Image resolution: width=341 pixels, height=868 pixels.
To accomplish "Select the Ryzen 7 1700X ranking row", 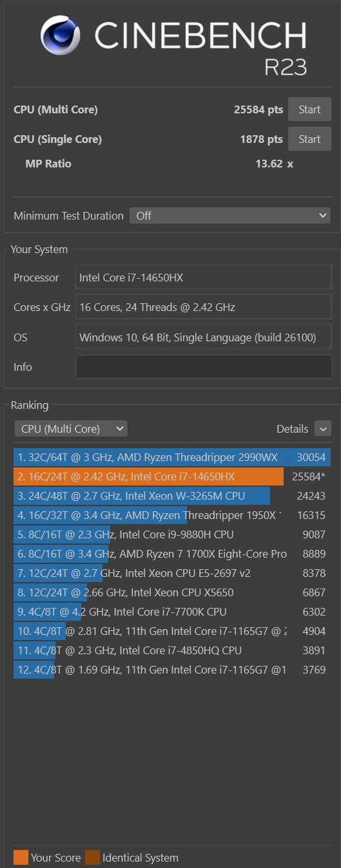I will (172, 554).
